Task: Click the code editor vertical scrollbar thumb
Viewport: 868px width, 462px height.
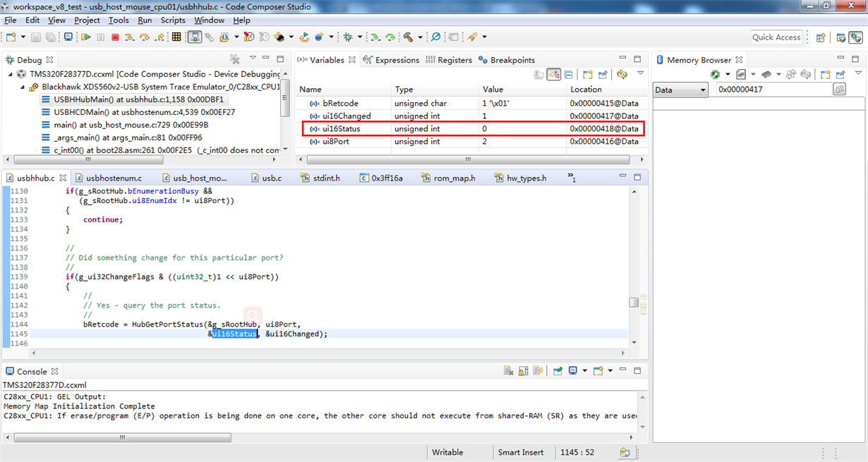Action: (634, 303)
